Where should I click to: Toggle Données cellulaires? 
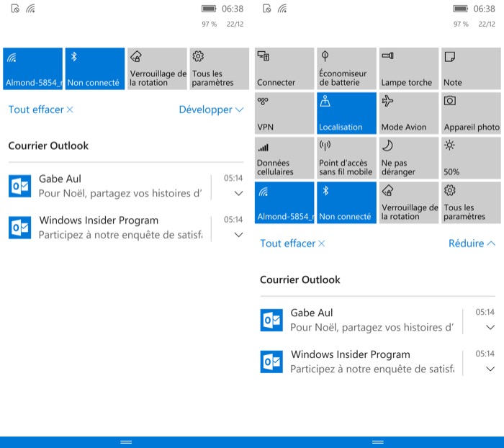tap(284, 158)
